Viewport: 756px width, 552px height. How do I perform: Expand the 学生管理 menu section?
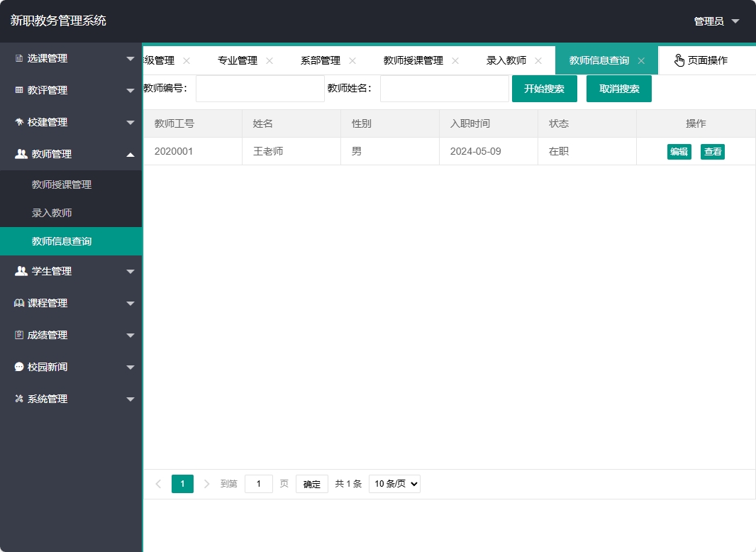pos(71,271)
